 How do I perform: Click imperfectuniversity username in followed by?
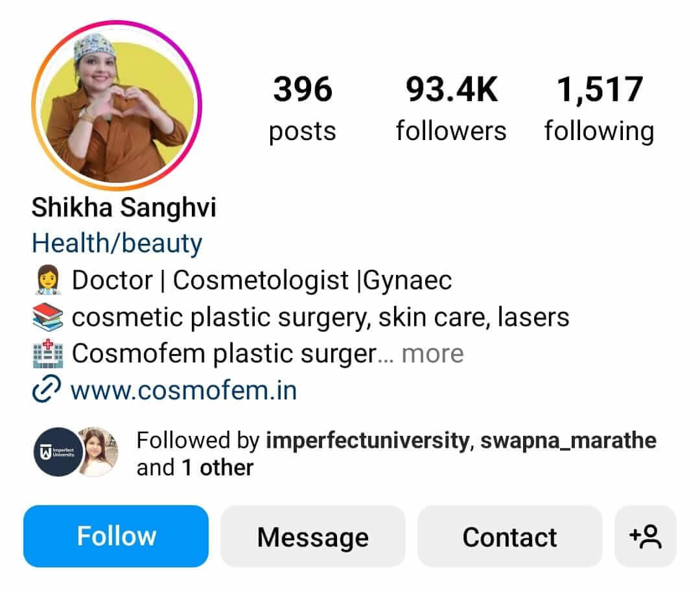pyautogui.click(x=367, y=441)
